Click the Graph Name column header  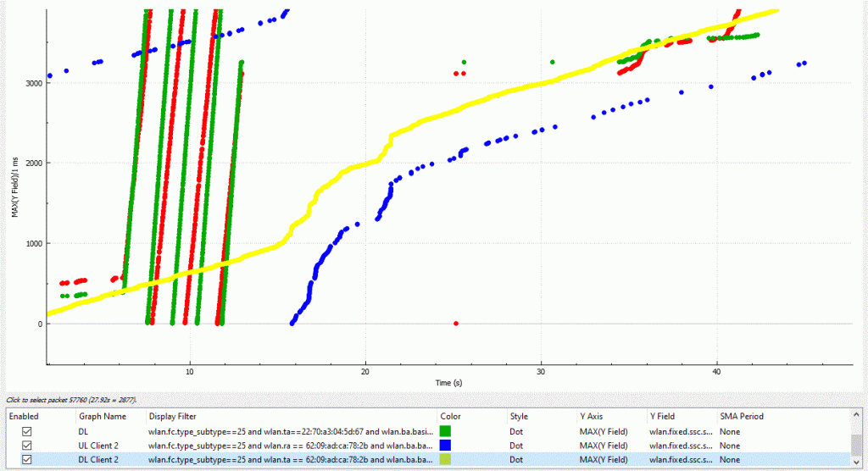tap(102, 417)
